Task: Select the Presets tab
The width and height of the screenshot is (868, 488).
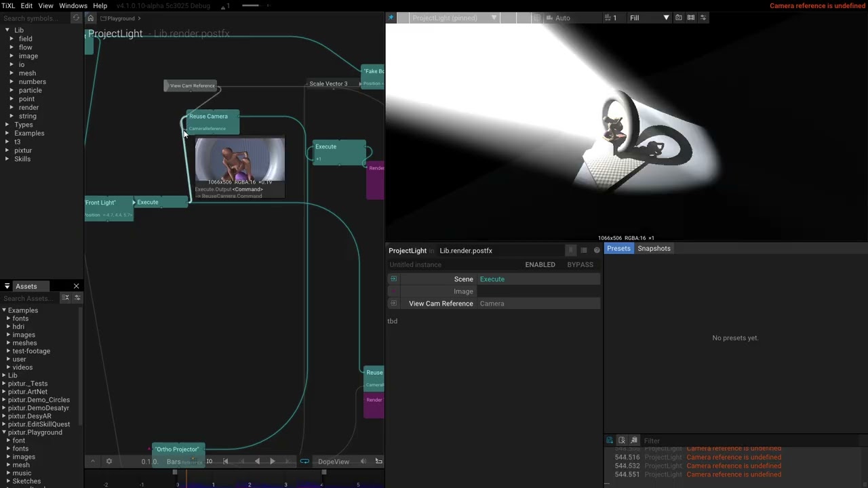Action: pos(618,249)
